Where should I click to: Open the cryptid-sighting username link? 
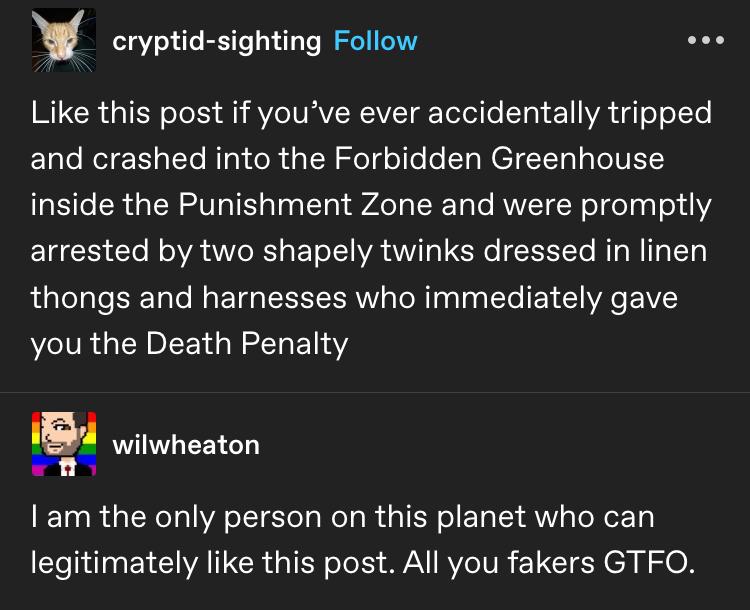[x=216, y=41]
